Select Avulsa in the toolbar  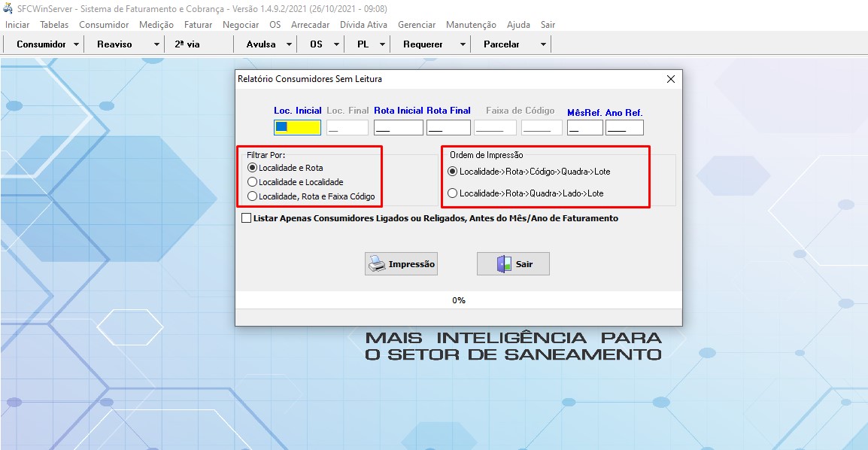(262, 44)
